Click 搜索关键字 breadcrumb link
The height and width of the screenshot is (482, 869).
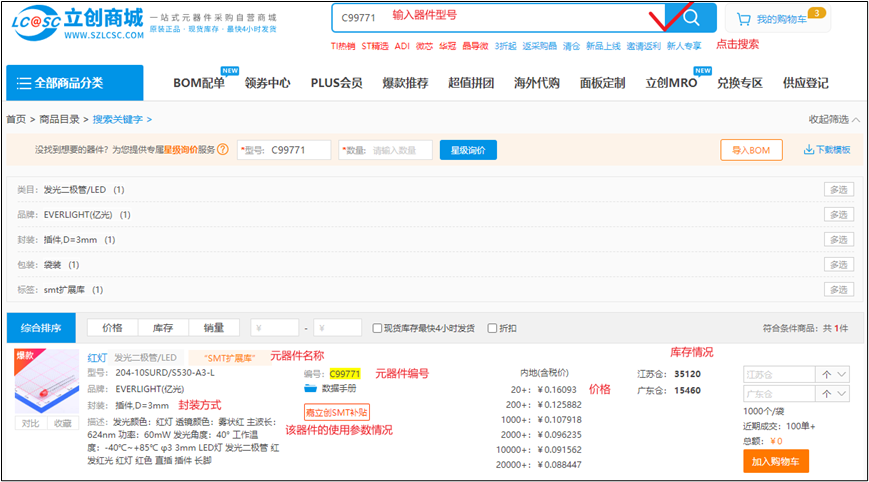[x=117, y=119]
